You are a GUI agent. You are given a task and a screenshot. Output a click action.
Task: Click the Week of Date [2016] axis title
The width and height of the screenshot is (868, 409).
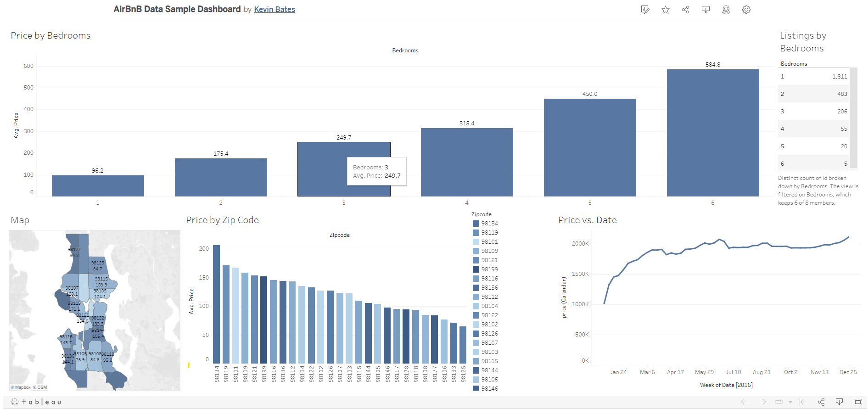pyautogui.click(x=726, y=385)
